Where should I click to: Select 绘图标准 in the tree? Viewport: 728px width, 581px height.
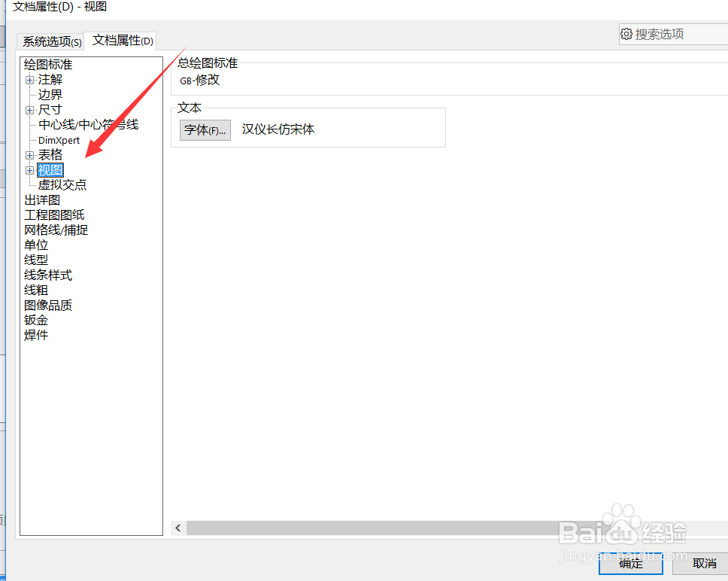click(48, 65)
